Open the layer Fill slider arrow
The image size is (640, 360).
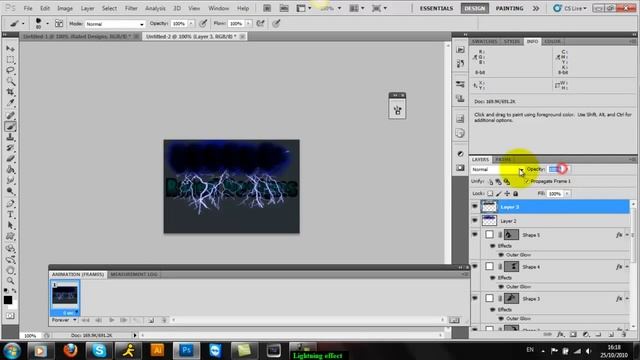click(567, 193)
